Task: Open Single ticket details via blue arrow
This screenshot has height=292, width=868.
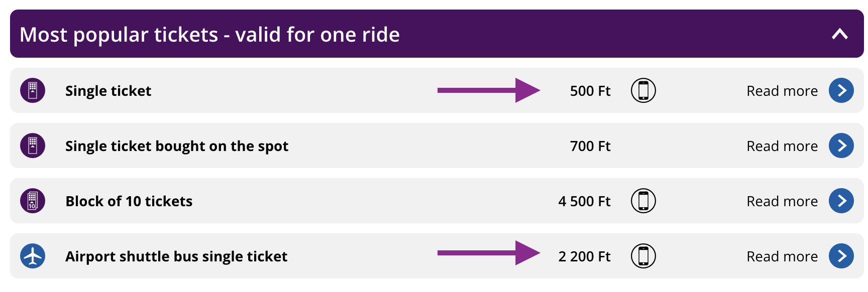Action: pyautogui.click(x=841, y=90)
